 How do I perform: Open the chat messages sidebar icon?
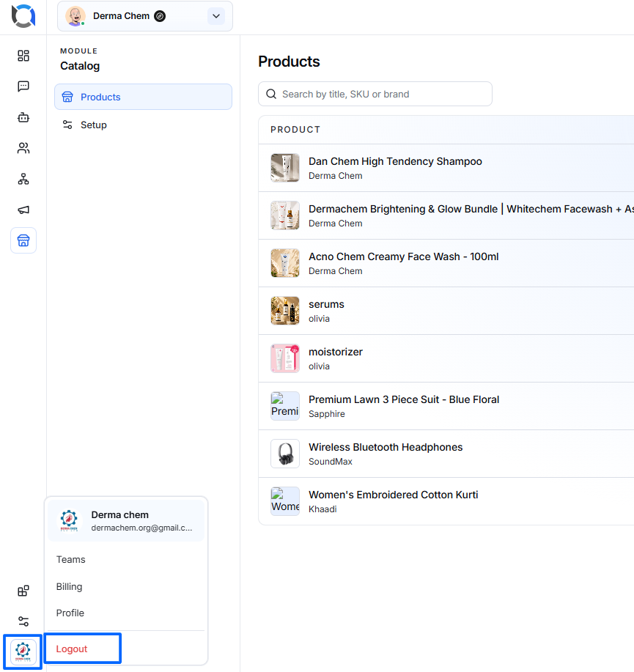tap(23, 86)
